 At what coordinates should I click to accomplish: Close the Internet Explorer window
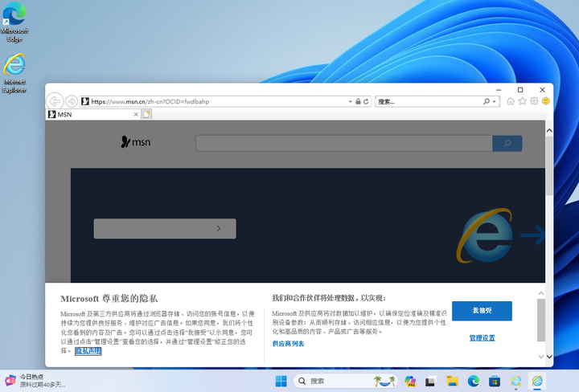[x=542, y=90]
